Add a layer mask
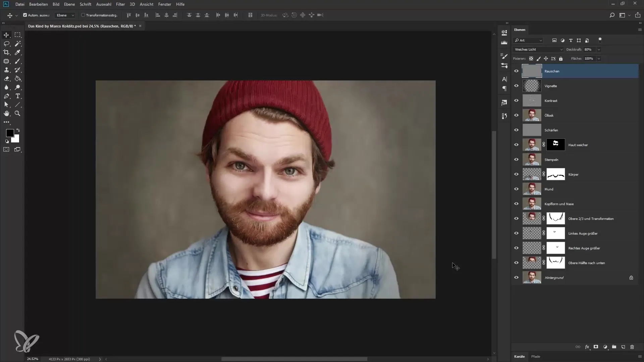 coord(596,347)
